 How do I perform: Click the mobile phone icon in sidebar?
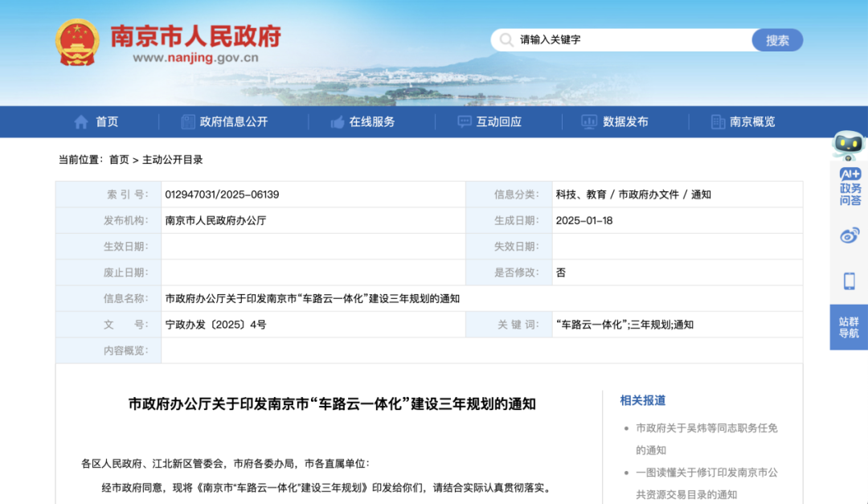(849, 281)
